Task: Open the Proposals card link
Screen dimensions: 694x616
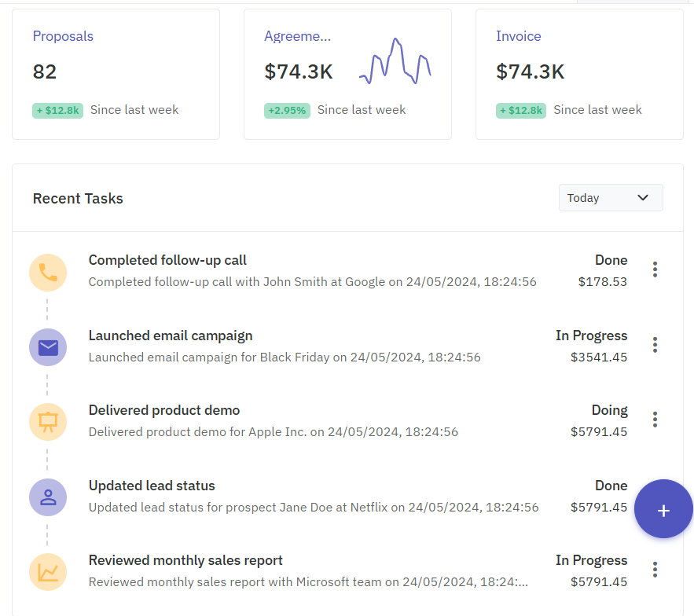Action: point(63,36)
